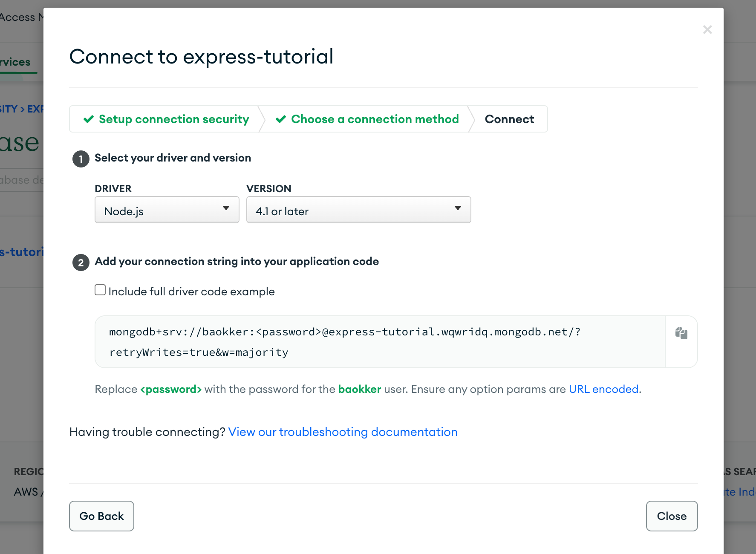
Task: Go to Setup connection security step
Action: (166, 119)
